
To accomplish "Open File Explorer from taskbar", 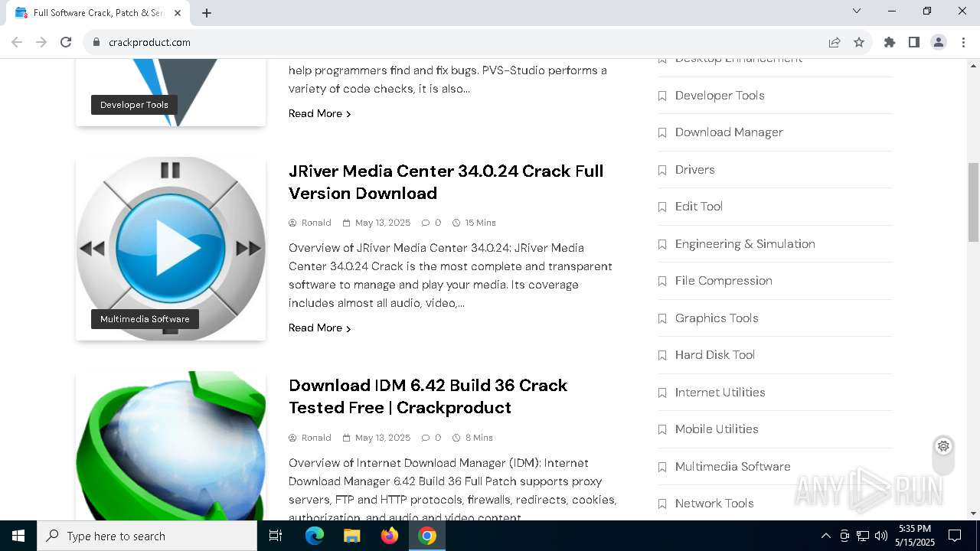I will 352,536.
